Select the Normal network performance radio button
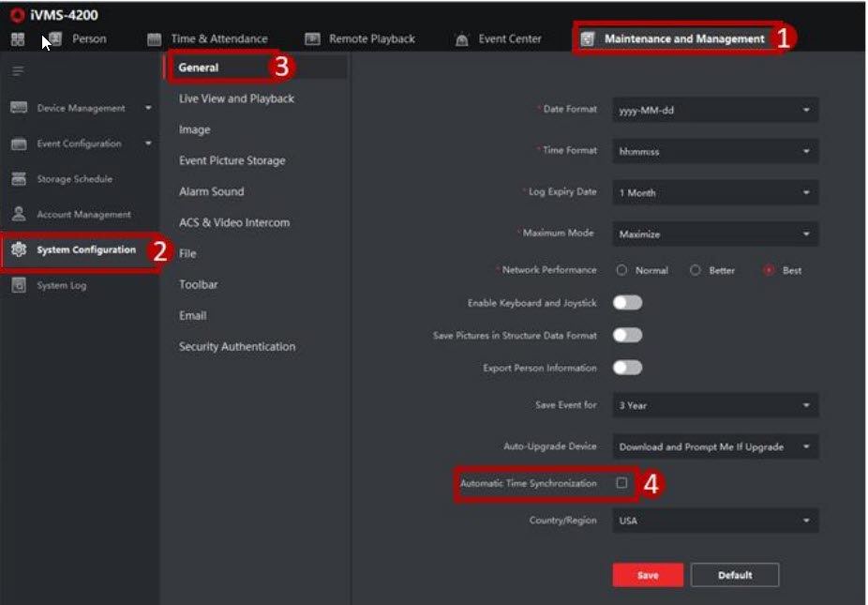Viewport: 868px width, 605px height. (x=621, y=270)
